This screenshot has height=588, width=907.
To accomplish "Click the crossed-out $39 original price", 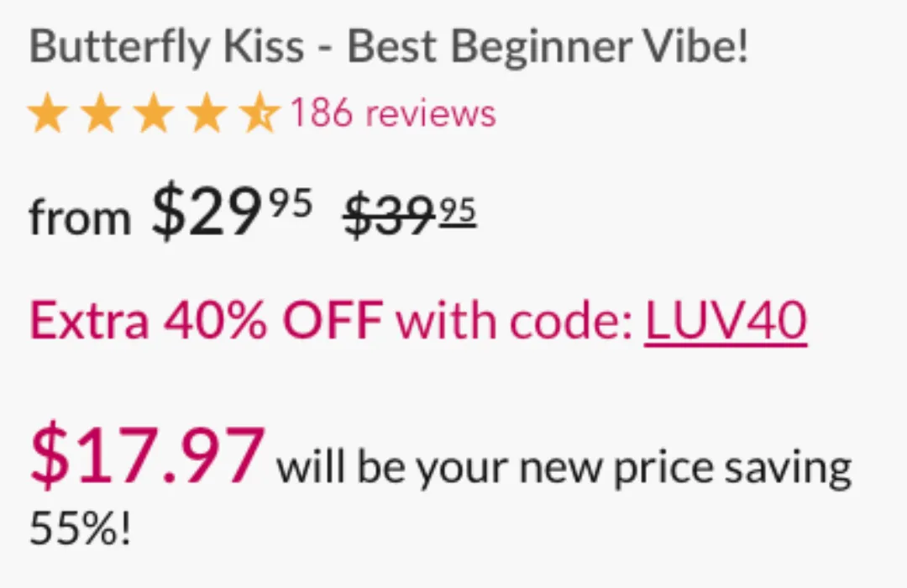I will [389, 215].
